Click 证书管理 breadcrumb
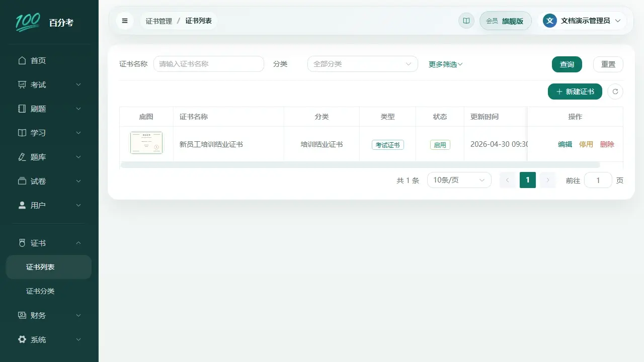This screenshot has height=362, width=644. [x=159, y=21]
